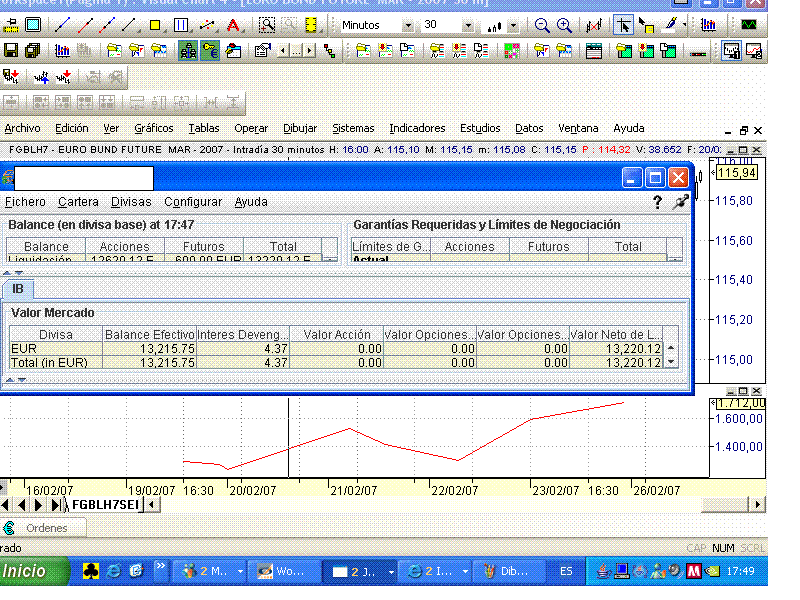Click the zoom out magnifier icon

tap(541, 25)
